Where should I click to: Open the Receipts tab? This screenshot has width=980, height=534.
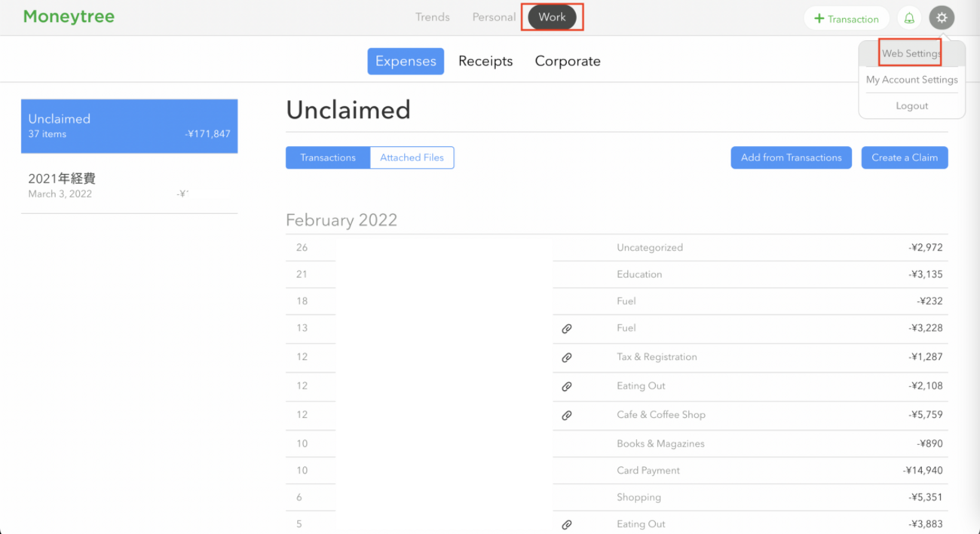485,61
